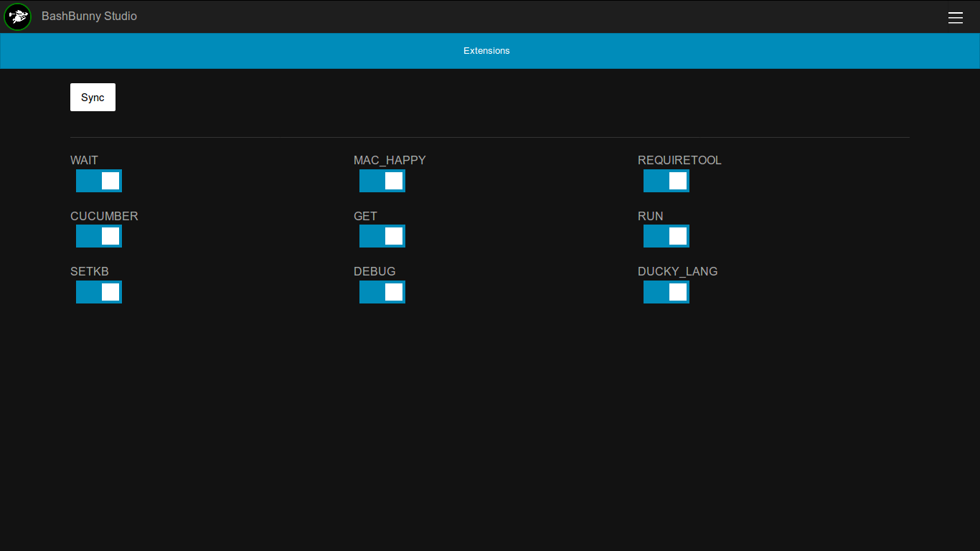Click the REQUIRETOOL label

pyautogui.click(x=679, y=160)
